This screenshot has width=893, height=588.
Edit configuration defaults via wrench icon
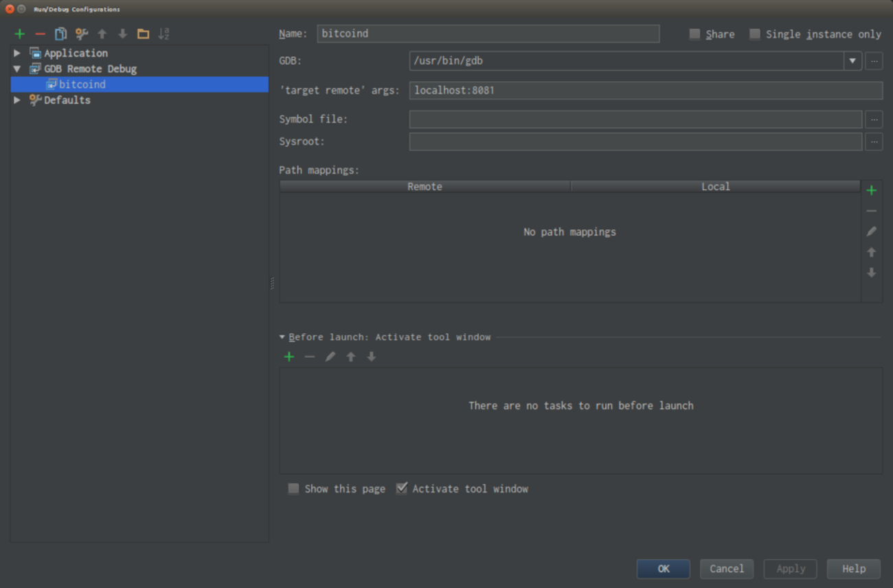point(81,33)
